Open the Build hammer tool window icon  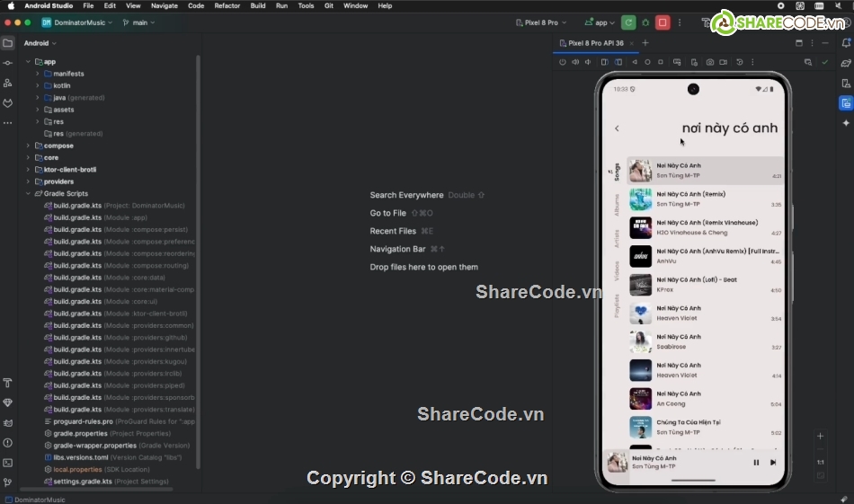point(7,384)
